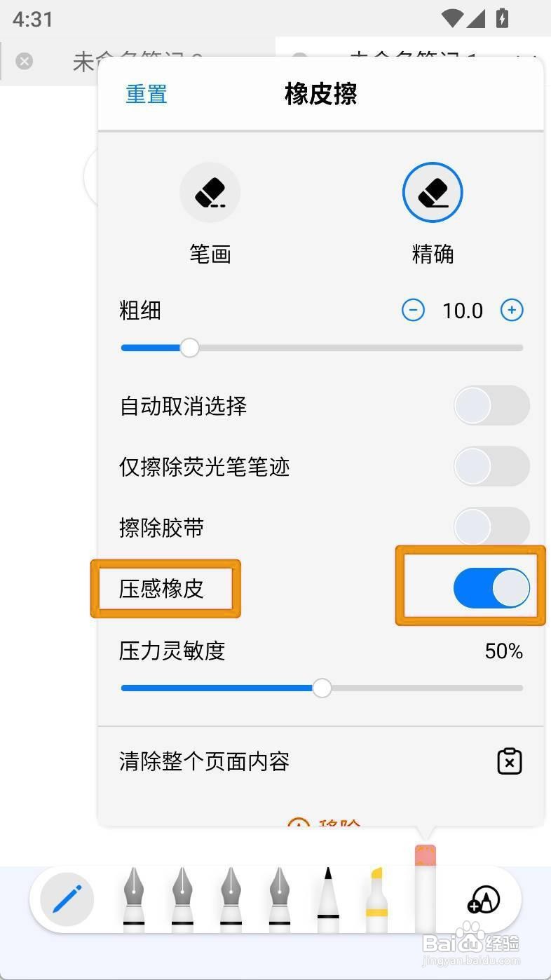The height and width of the screenshot is (980, 551).
Task: Open the shapes and text insert tool
Action: pyautogui.click(x=484, y=899)
